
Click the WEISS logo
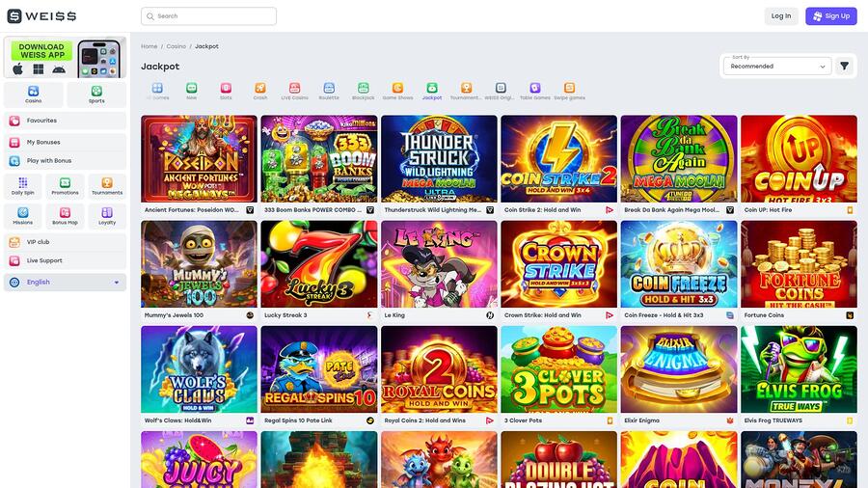[x=42, y=16]
